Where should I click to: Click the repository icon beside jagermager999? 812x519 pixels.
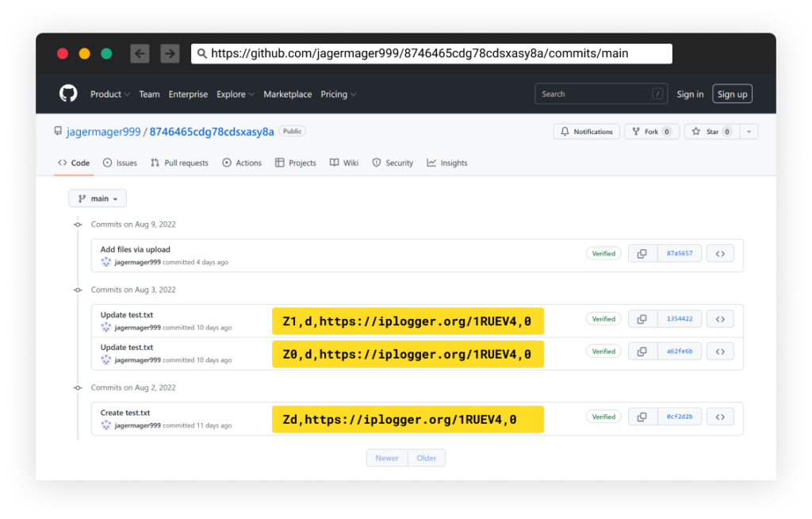coord(58,131)
